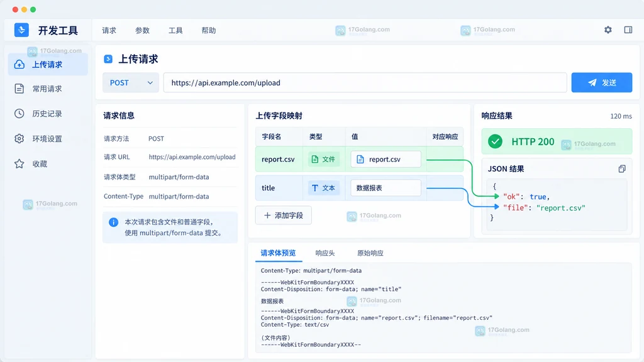Click the 历史记录 clock icon
This screenshot has height=362, width=644.
[19, 114]
